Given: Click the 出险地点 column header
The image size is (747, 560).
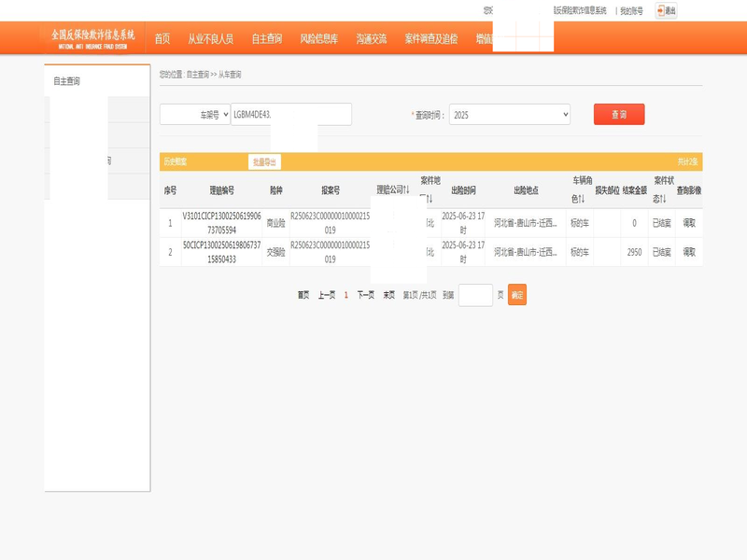Looking at the screenshot, I should pos(526,190).
